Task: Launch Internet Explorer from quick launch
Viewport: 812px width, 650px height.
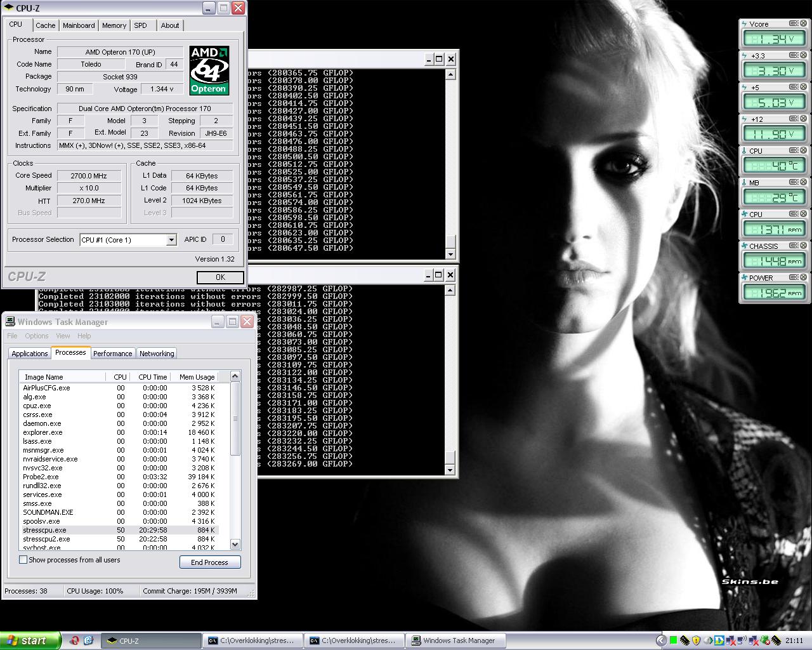Action: 88,640
